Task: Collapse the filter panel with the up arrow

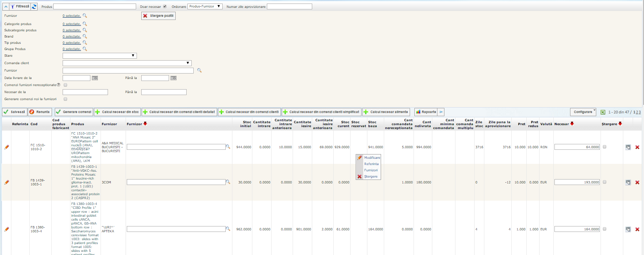Action: (x=6, y=7)
